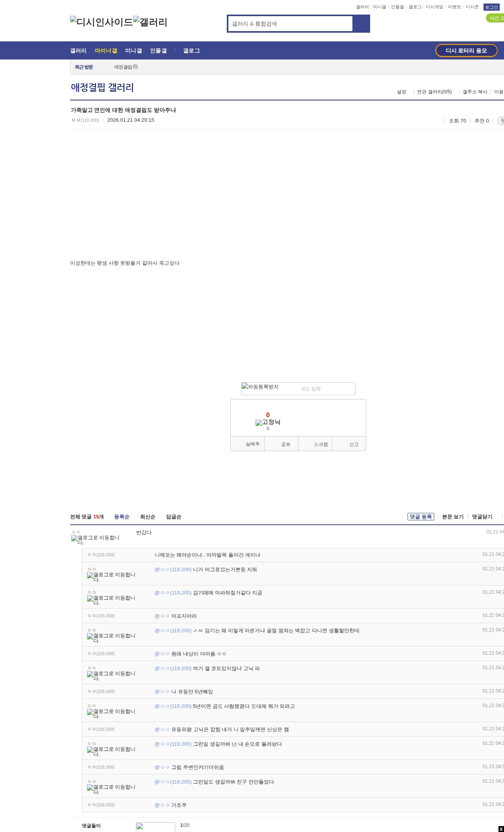Open gallog icon beside 니가 어그로끄는거본듯 지워 comment
The width and height of the screenshot is (504, 832).
(x=111, y=577)
